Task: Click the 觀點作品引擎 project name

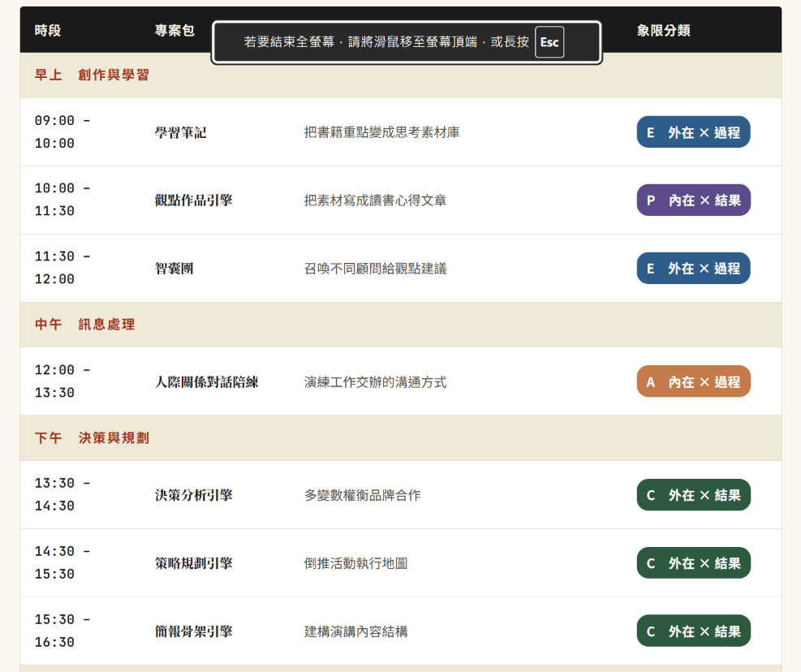Action: pyautogui.click(x=194, y=200)
